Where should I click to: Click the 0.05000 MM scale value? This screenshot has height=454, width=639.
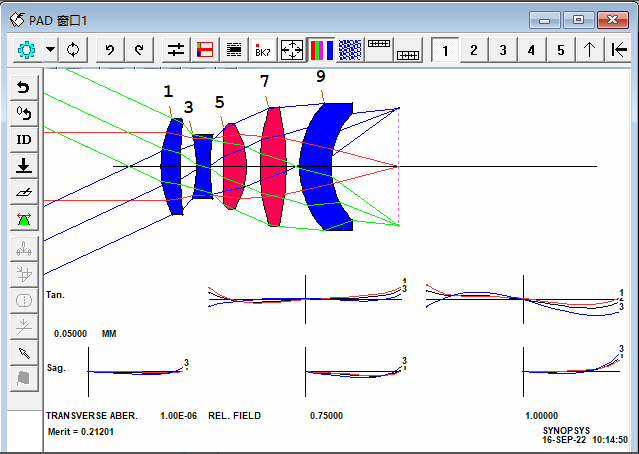(x=85, y=334)
